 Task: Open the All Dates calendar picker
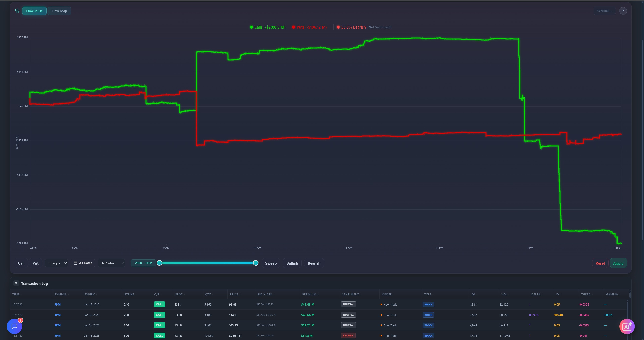83,263
